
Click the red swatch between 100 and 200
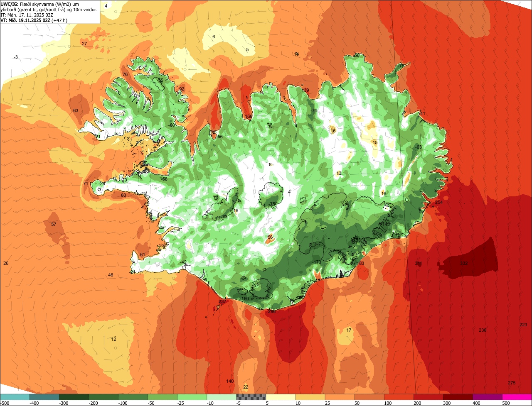pos(399,397)
